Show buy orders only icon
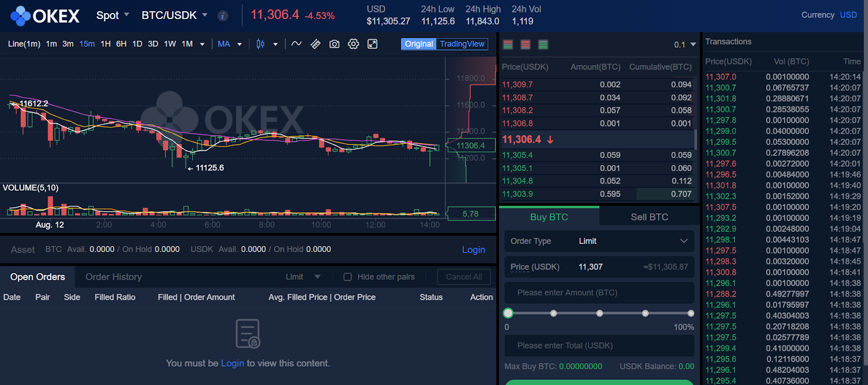This screenshot has height=385, width=868. tap(543, 45)
